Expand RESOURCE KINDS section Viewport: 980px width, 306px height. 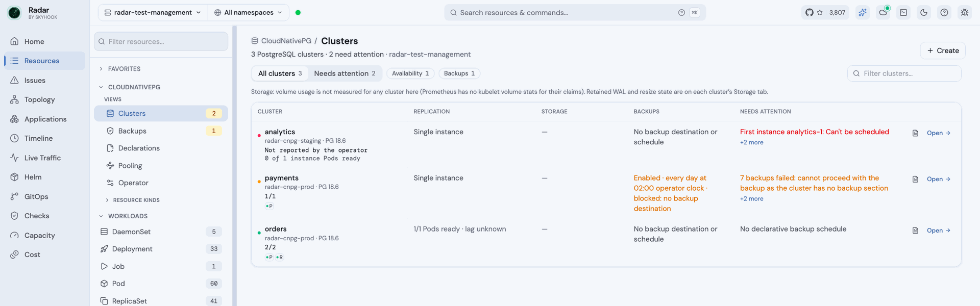[133, 200]
